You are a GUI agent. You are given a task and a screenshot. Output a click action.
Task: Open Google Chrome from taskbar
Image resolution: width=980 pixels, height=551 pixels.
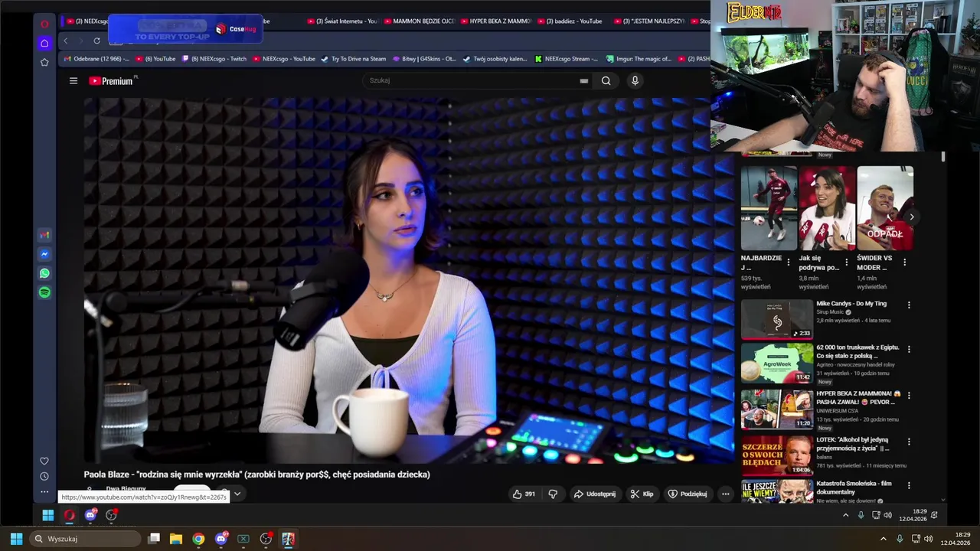198,539
